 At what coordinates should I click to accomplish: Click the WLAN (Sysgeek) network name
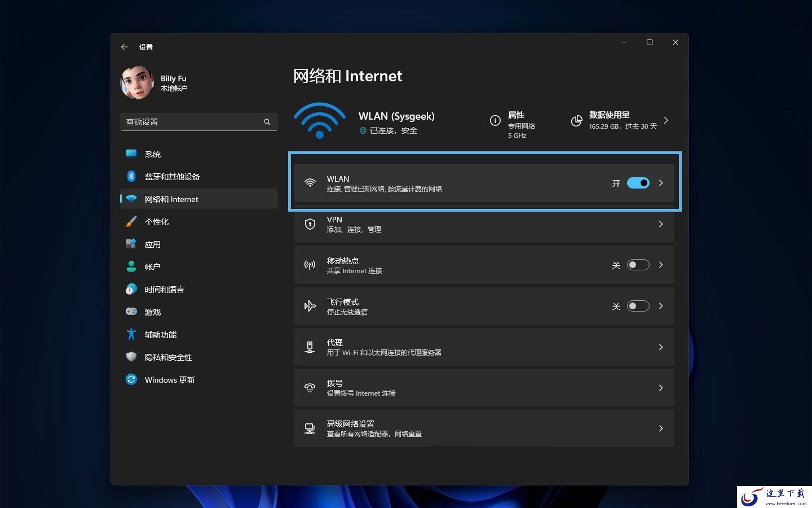[396, 116]
